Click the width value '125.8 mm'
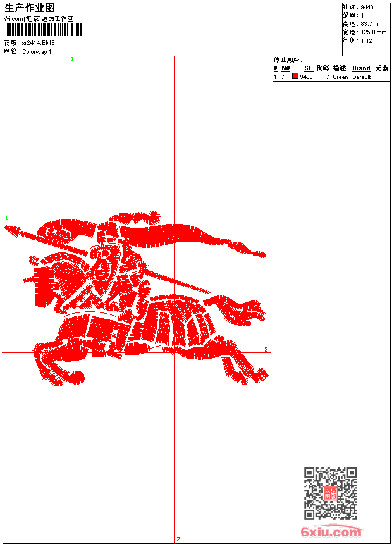 coord(374,32)
